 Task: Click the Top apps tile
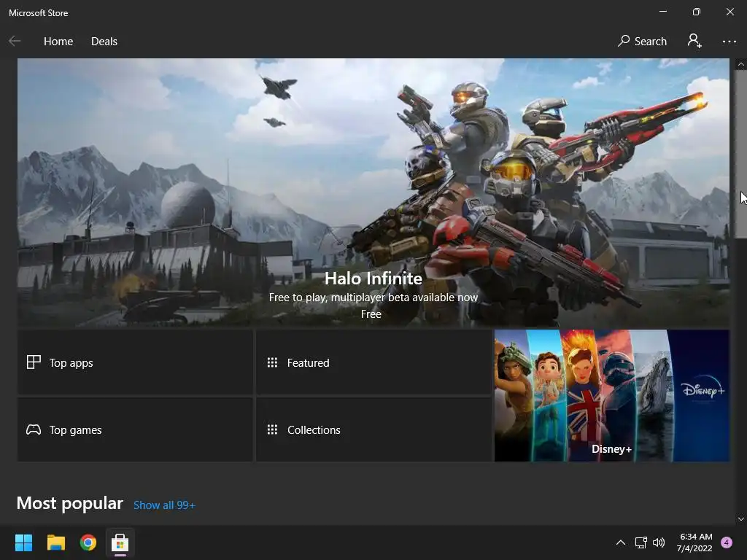click(x=135, y=362)
